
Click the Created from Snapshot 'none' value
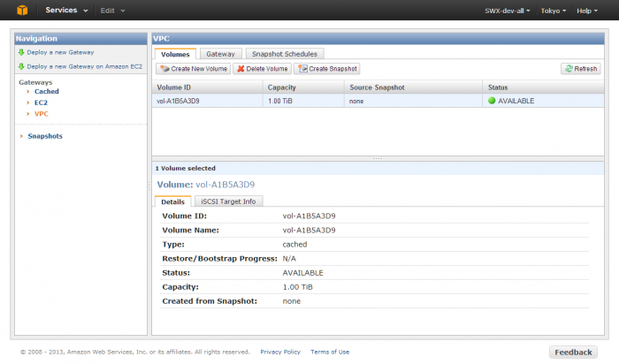point(291,301)
